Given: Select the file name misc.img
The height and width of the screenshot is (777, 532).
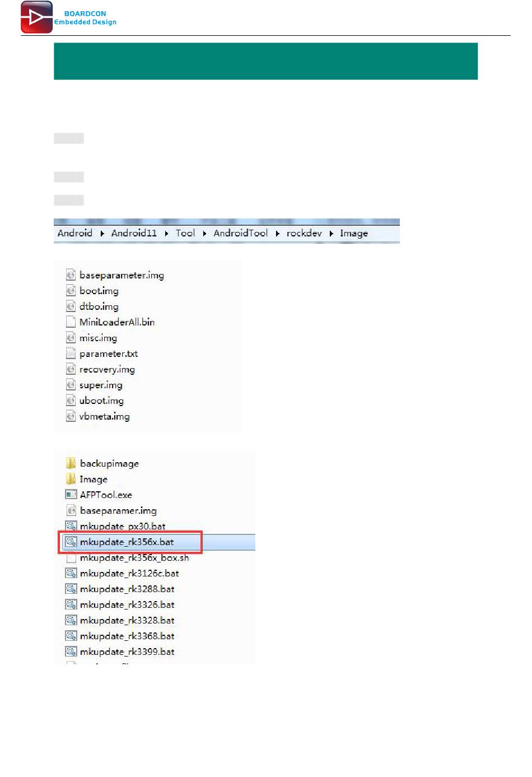Looking at the screenshot, I should [98, 338].
